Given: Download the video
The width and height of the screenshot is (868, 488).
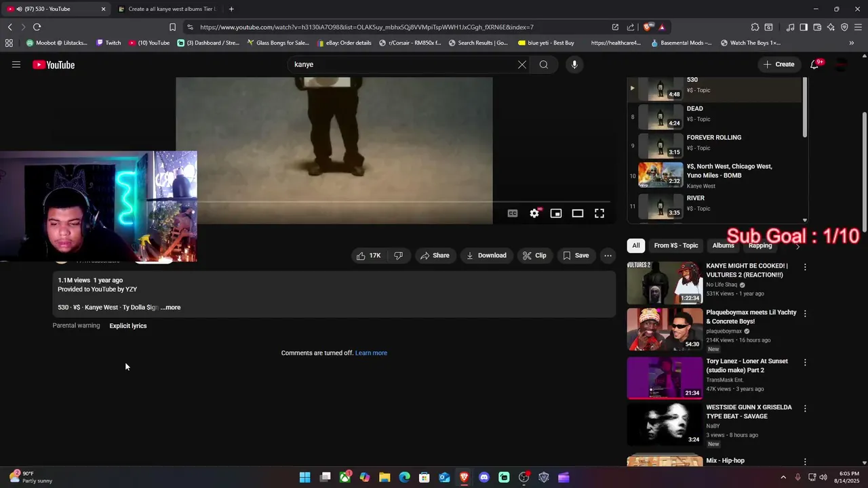Looking at the screenshot, I should point(487,256).
